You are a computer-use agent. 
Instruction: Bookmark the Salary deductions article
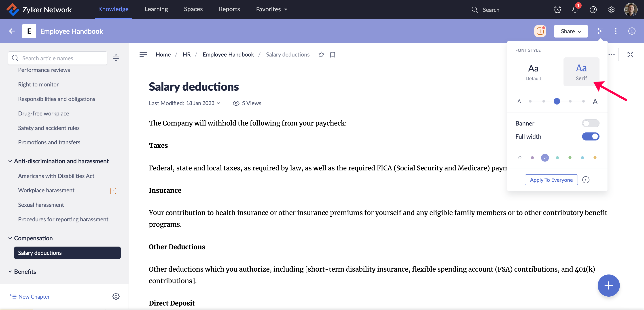tap(332, 54)
